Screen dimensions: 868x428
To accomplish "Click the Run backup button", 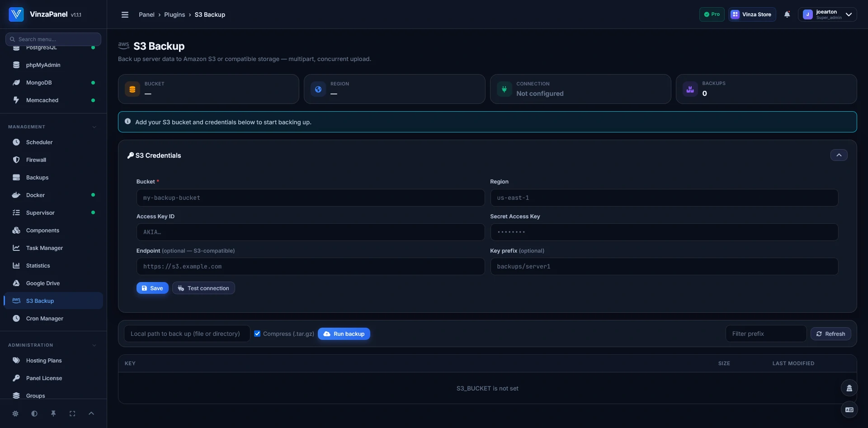I will coord(344,334).
